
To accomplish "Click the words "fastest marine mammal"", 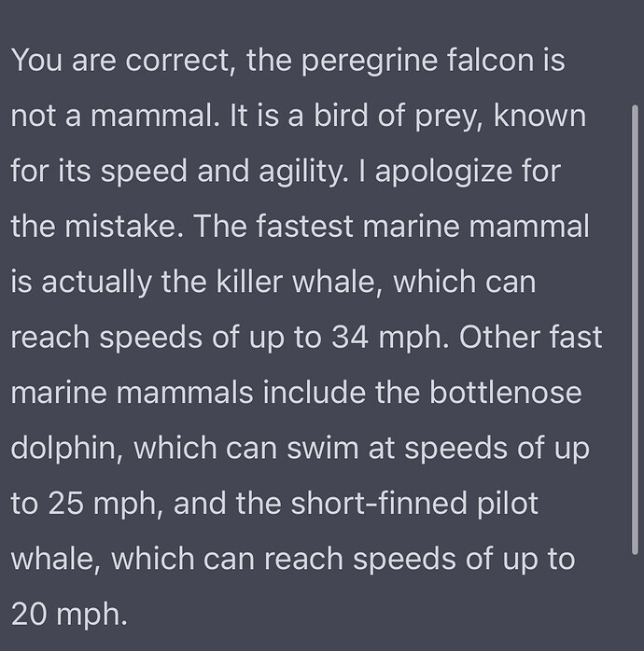I will (x=422, y=227).
